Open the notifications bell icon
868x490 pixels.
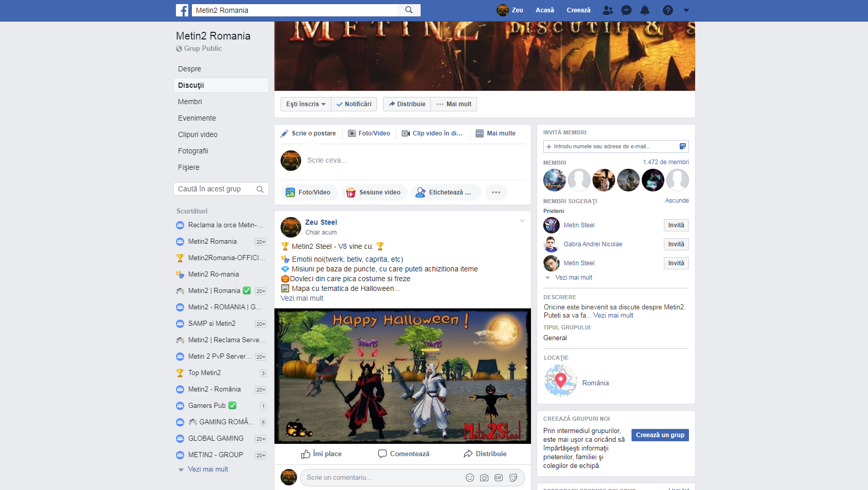pos(645,10)
